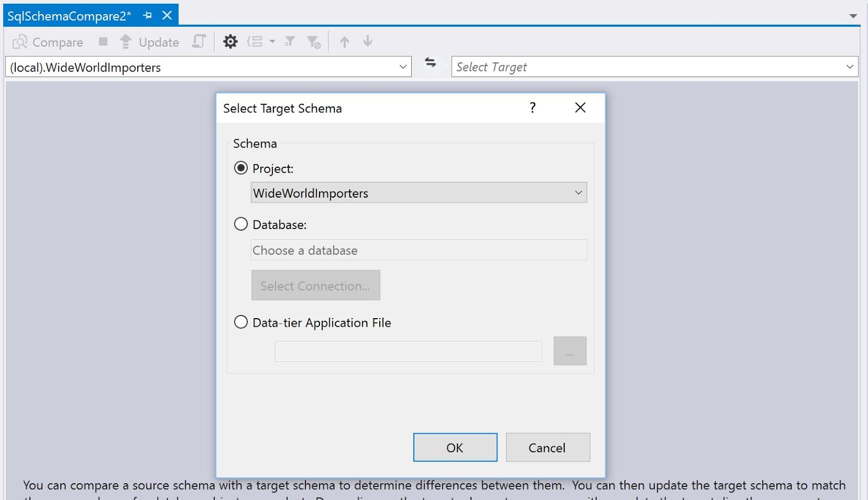The width and height of the screenshot is (868, 500).
Task: Close the SqlSchemaCompare2 tab
Action: [x=167, y=15]
